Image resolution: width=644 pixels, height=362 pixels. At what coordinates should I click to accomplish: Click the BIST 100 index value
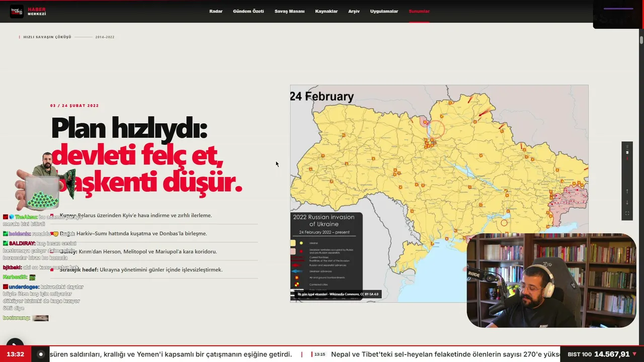pyautogui.click(x=612, y=354)
